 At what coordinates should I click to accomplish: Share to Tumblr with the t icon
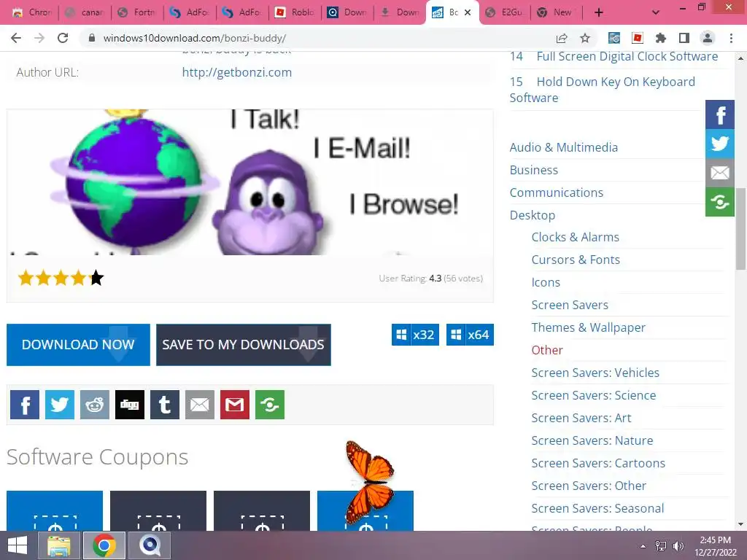165,405
